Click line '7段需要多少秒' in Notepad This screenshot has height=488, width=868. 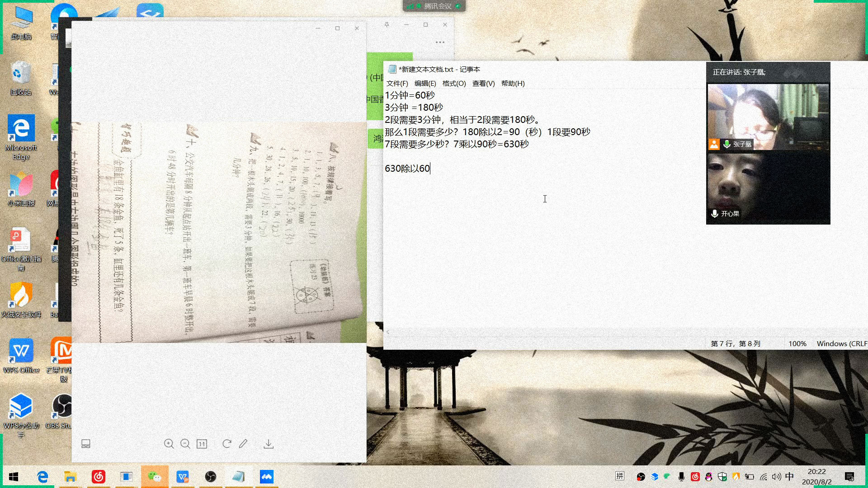tap(457, 144)
